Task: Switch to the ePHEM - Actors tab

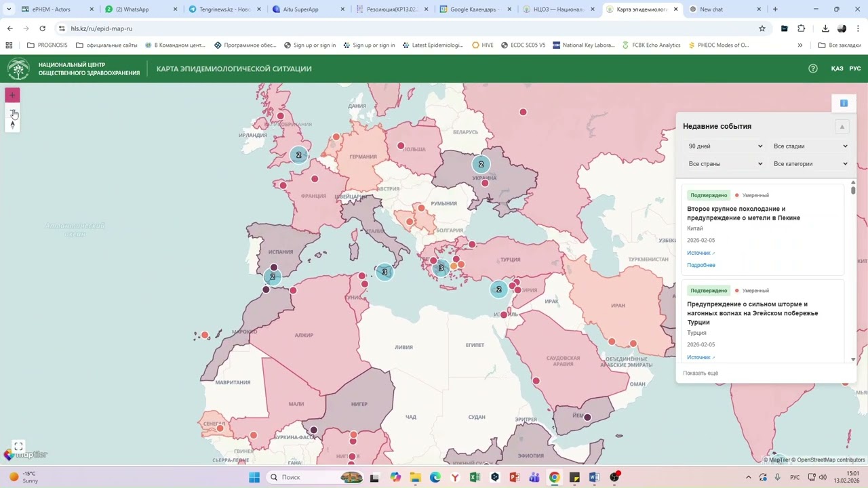Action: point(58,9)
